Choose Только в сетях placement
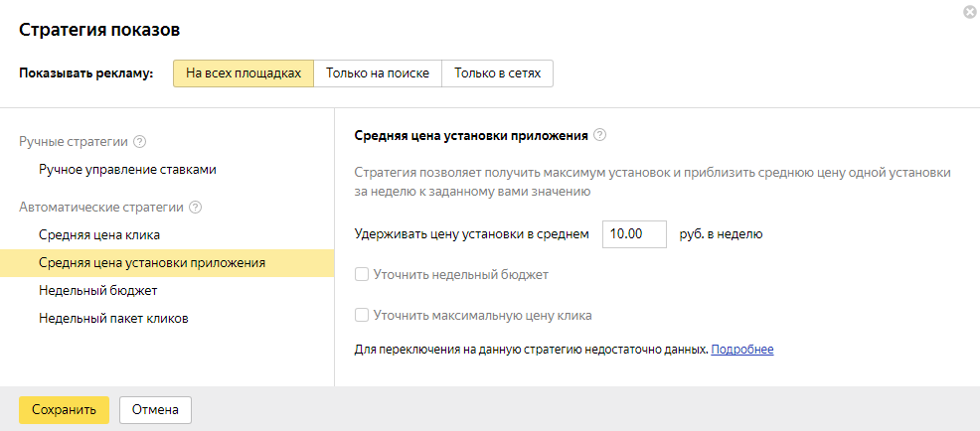 point(497,74)
